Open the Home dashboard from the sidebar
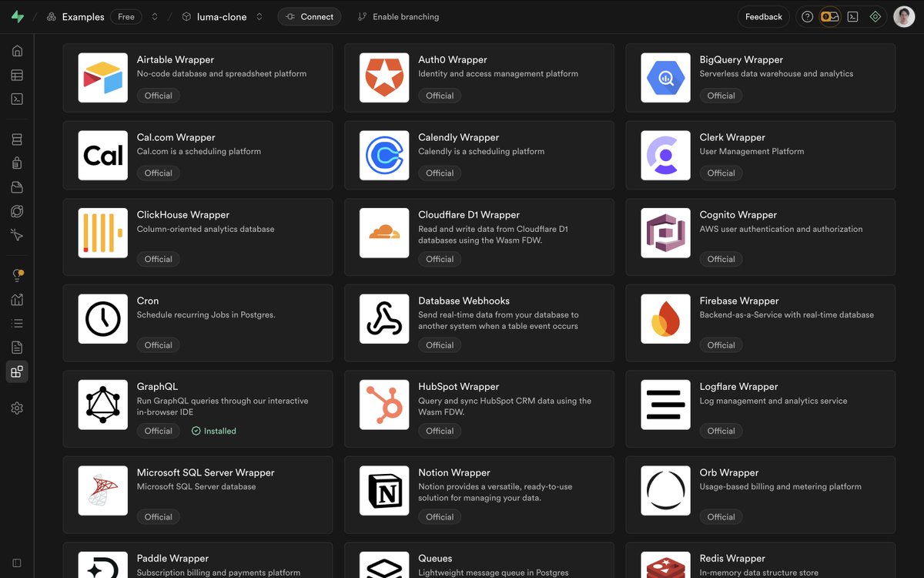924x578 pixels. point(17,50)
